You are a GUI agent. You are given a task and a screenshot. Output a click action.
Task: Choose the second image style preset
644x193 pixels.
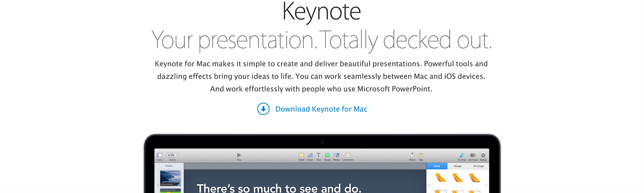[x=458, y=177]
